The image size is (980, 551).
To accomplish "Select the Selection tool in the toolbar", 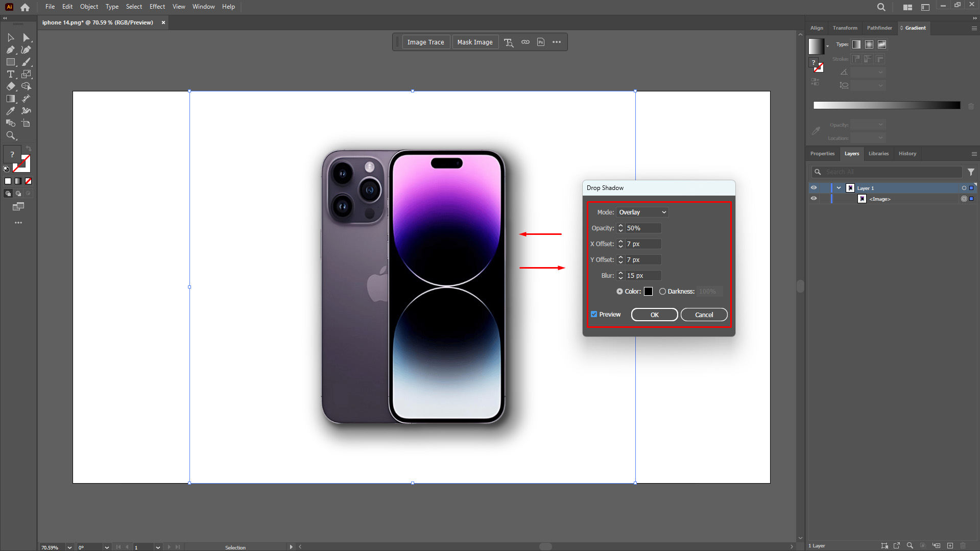I will tap(10, 38).
